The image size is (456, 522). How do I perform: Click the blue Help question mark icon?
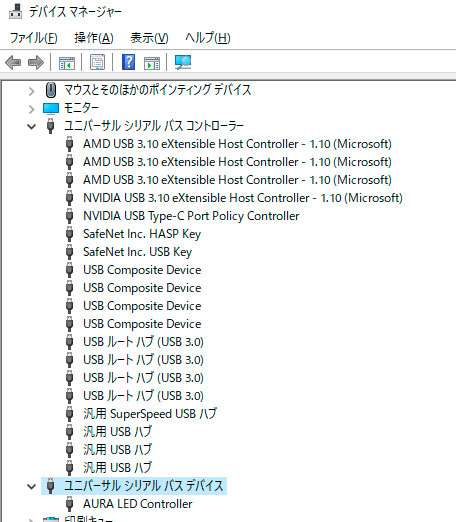click(128, 62)
